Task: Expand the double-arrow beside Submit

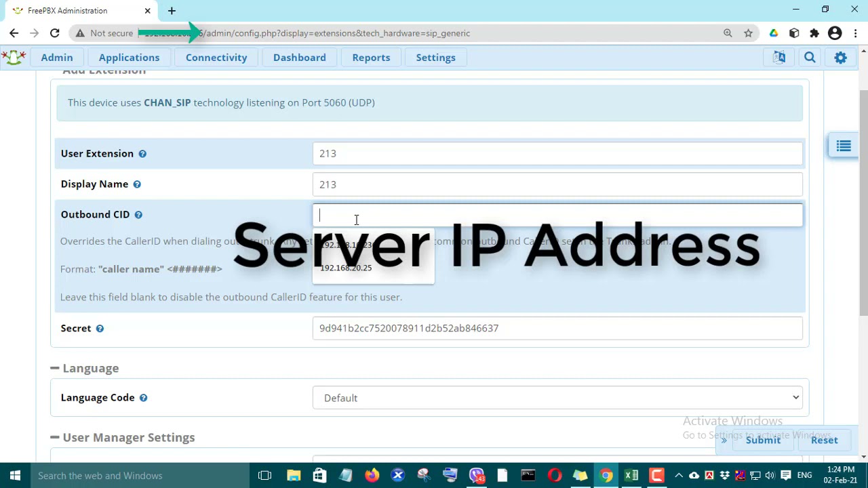Action: tap(724, 441)
